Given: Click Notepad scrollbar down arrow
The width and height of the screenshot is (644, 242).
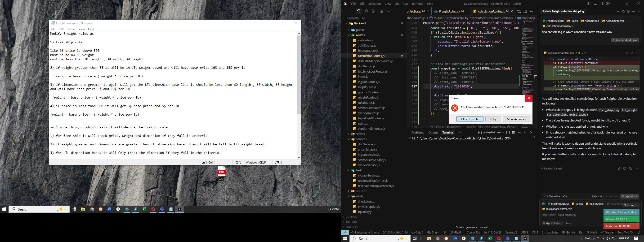Looking at the screenshot, I should (299, 157).
